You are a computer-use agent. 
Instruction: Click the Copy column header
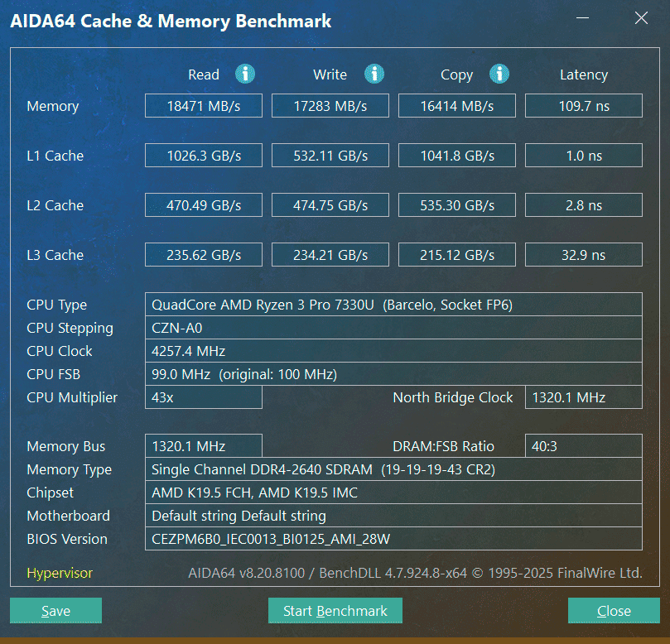point(456,75)
